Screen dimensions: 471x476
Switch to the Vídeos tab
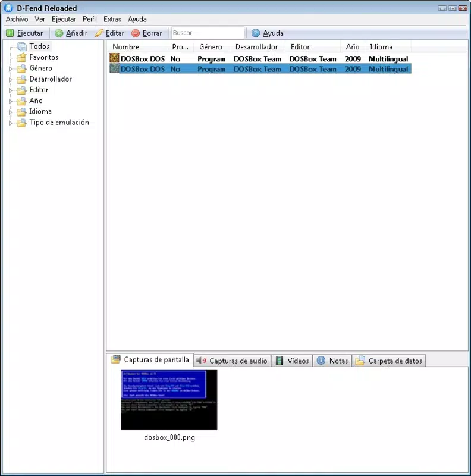click(292, 361)
